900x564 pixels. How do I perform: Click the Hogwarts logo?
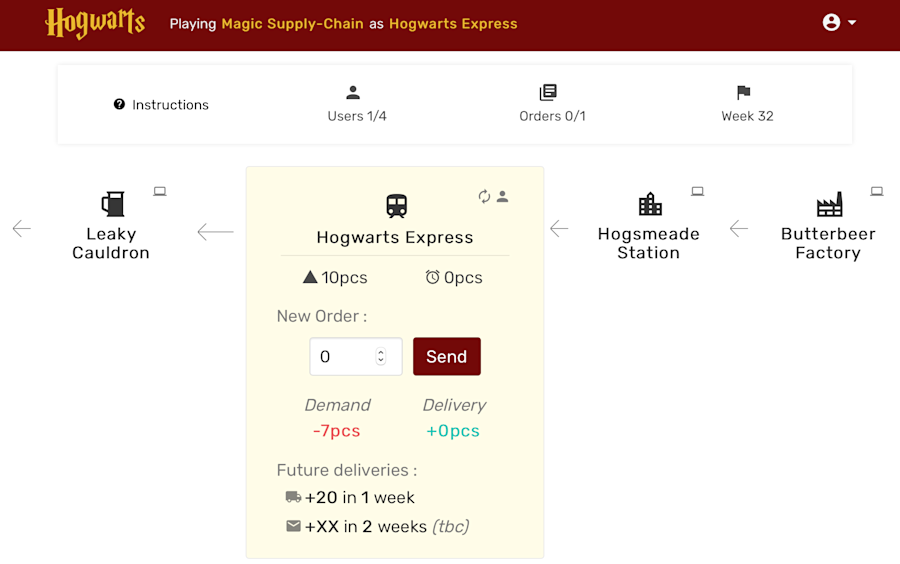95,24
